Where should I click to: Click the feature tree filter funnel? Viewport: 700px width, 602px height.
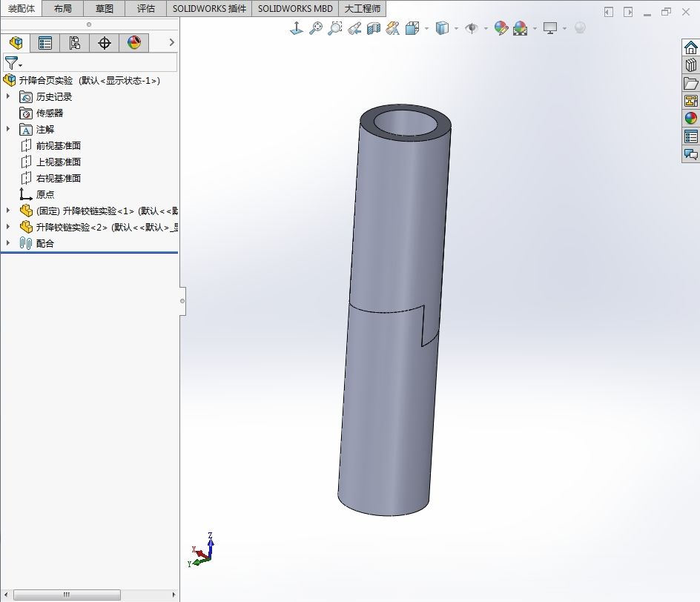pyautogui.click(x=11, y=63)
